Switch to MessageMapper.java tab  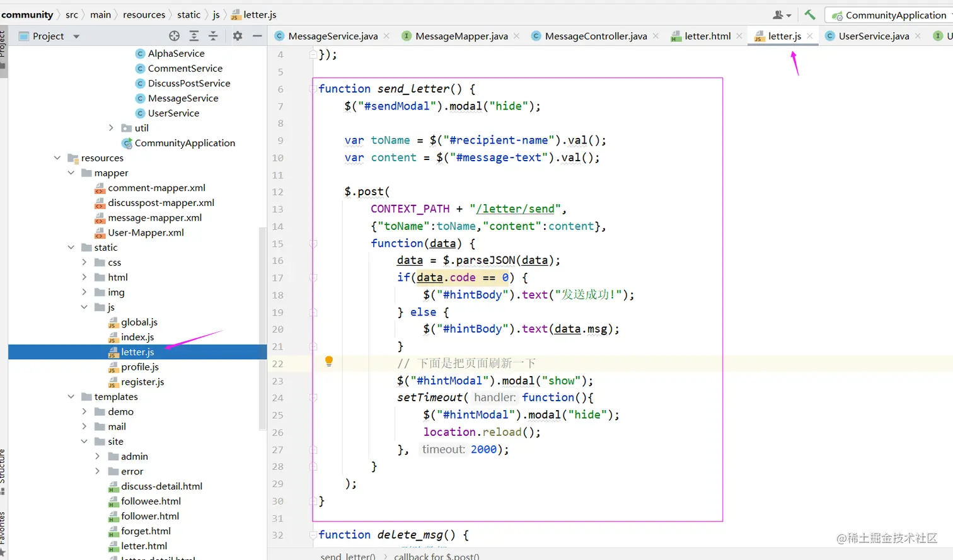tap(461, 36)
